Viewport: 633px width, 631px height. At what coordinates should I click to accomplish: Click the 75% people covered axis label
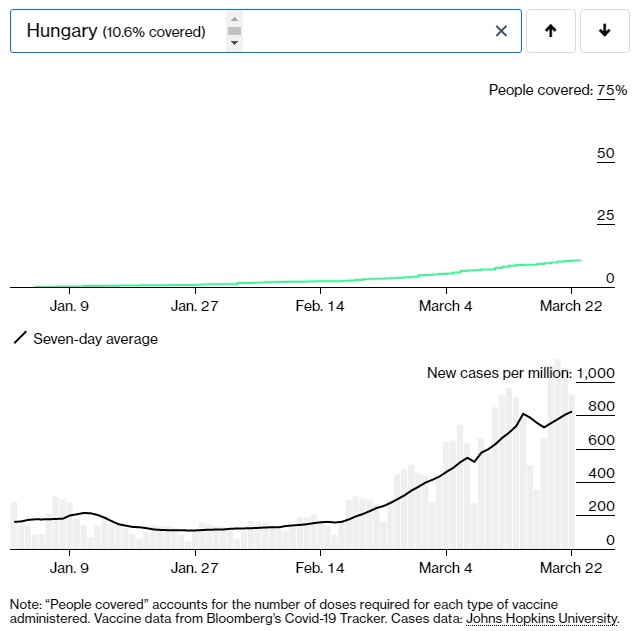pos(611,90)
